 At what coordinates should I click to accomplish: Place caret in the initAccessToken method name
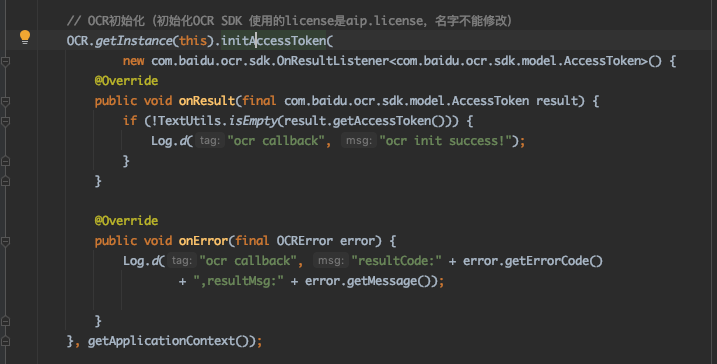click(273, 41)
